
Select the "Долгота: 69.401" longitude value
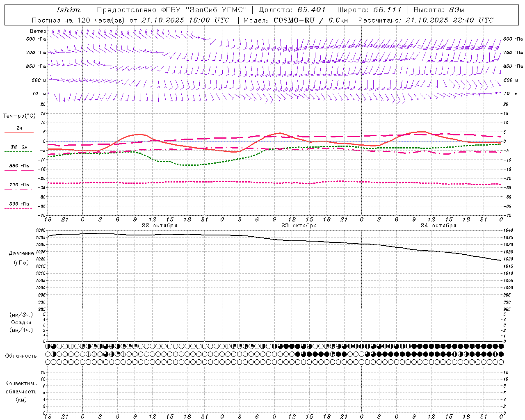(x=292, y=10)
